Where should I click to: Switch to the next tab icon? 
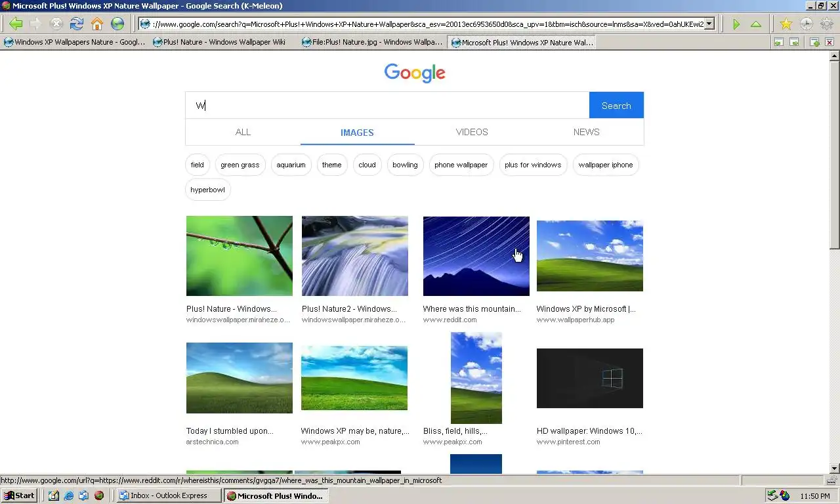point(794,42)
